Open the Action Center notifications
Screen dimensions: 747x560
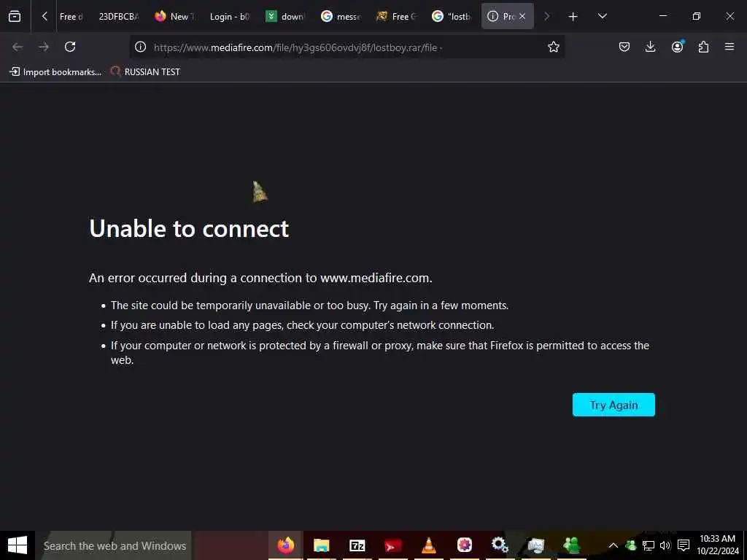[x=684, y=545]
